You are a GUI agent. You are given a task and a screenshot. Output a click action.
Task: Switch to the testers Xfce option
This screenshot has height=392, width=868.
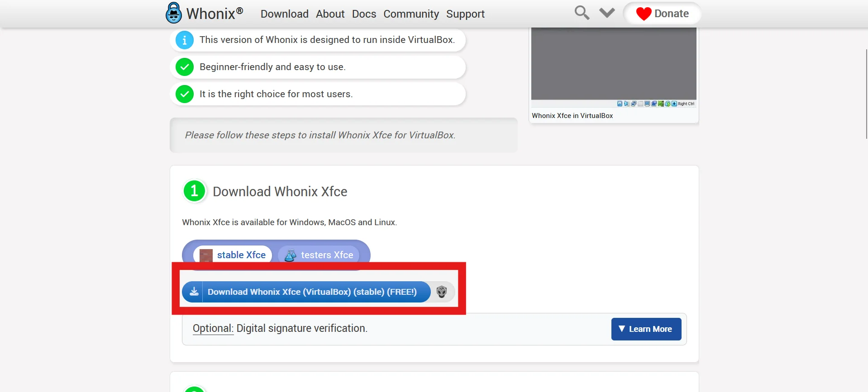319,255
